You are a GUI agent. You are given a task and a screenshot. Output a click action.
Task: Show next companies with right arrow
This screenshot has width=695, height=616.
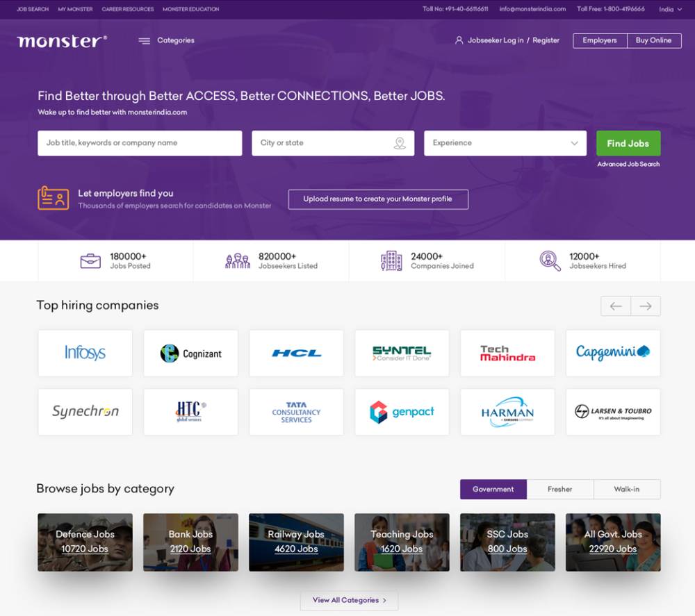pyautogui.click(x=646, y=306)
